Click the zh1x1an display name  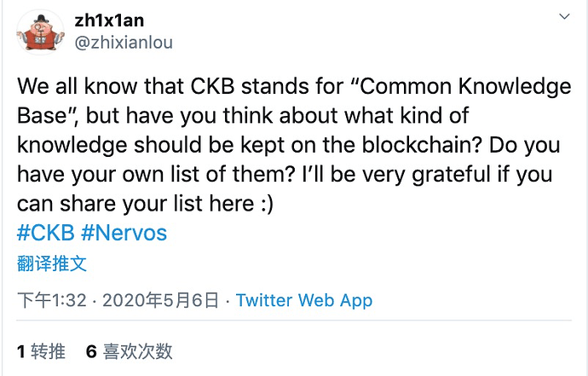click(109, 20)
